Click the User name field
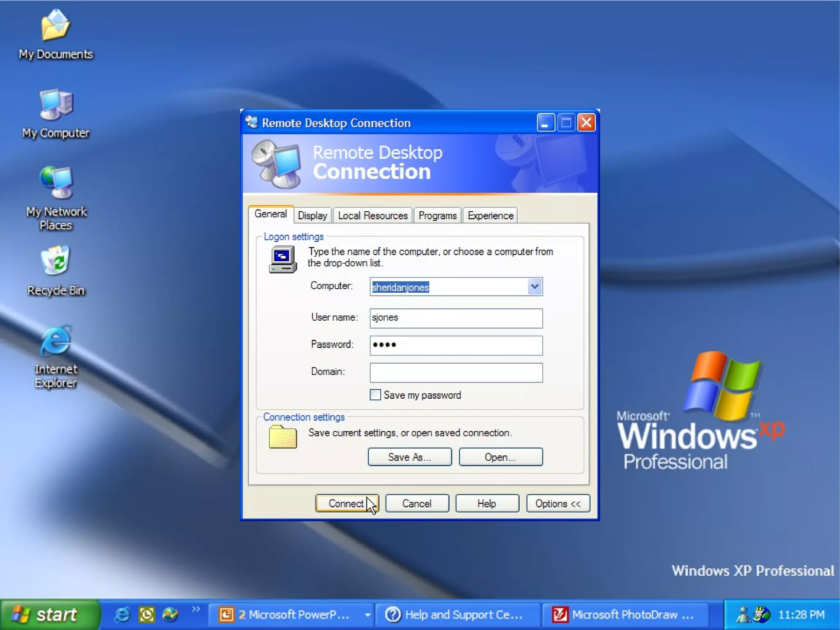The height and width of the screenshot is (630, 840). pos(456,318)
